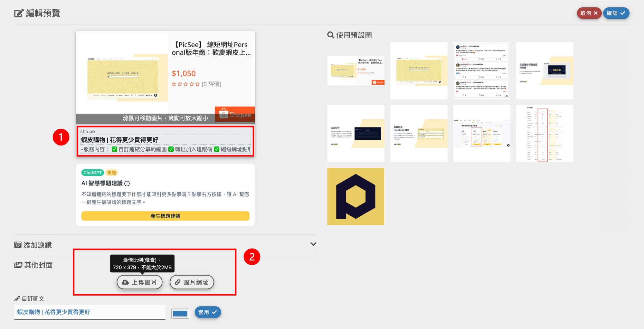The height and width of the screenshot is (329, 644).
Task: Click the 其他封面 section label
Action: point(38,265)
